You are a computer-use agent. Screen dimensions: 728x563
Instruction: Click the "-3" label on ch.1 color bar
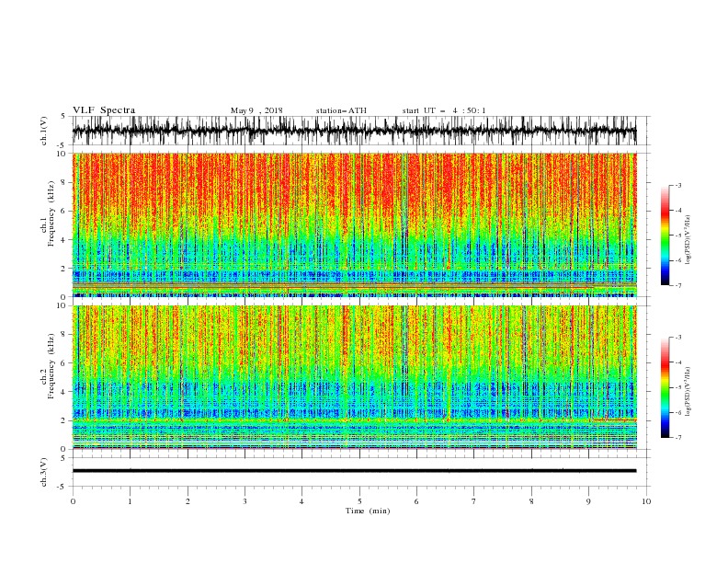tap(678, 185)
